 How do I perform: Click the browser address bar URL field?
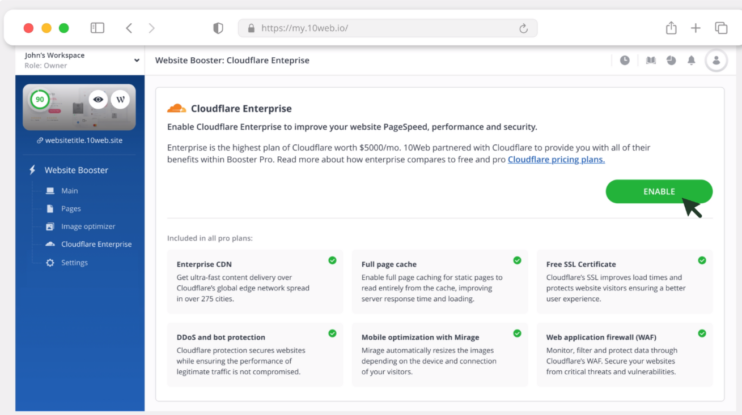coord(387,28)
